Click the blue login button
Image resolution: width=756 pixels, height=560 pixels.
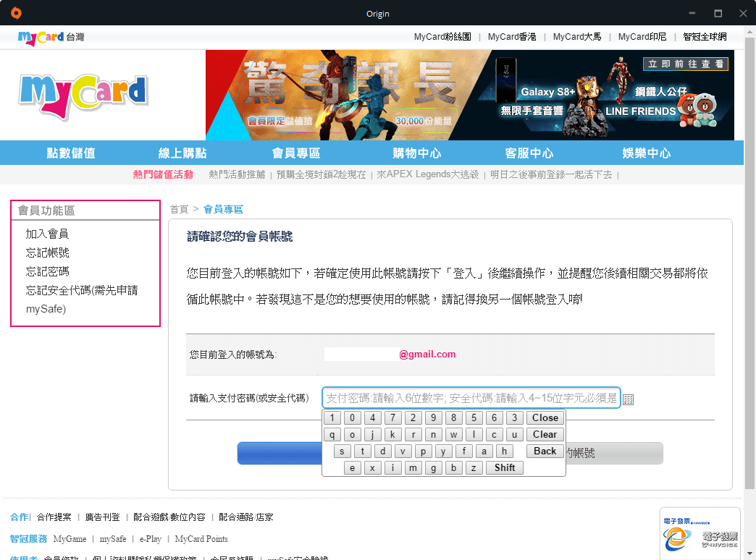point(280,454)
